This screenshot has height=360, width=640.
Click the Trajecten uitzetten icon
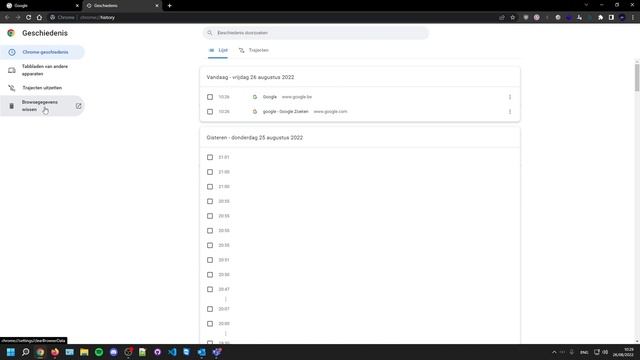coord(12,88)
